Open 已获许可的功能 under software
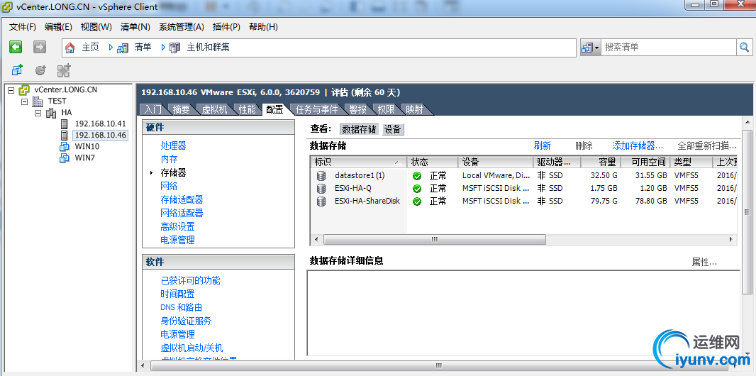Screen dimensions: 756x376 [x=190, y=281]
